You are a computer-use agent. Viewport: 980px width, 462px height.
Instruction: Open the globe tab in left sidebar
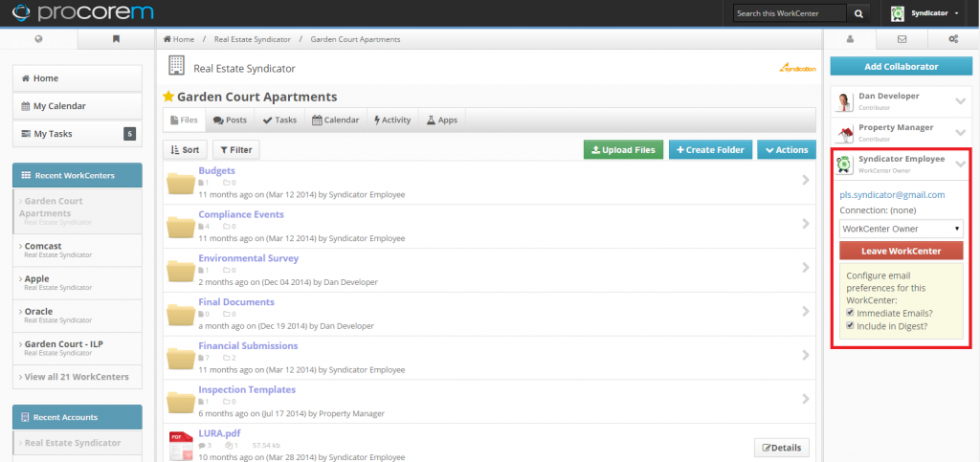tap(38, 38)
